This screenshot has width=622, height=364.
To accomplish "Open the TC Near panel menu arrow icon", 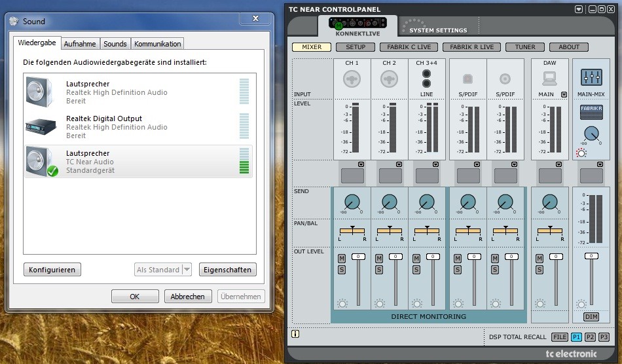I will point(579,9).
